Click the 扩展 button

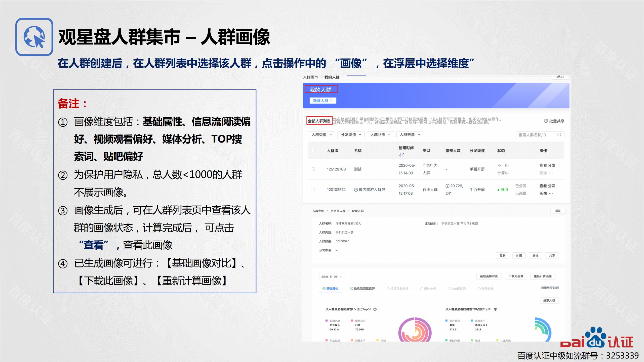coord(519,256)
